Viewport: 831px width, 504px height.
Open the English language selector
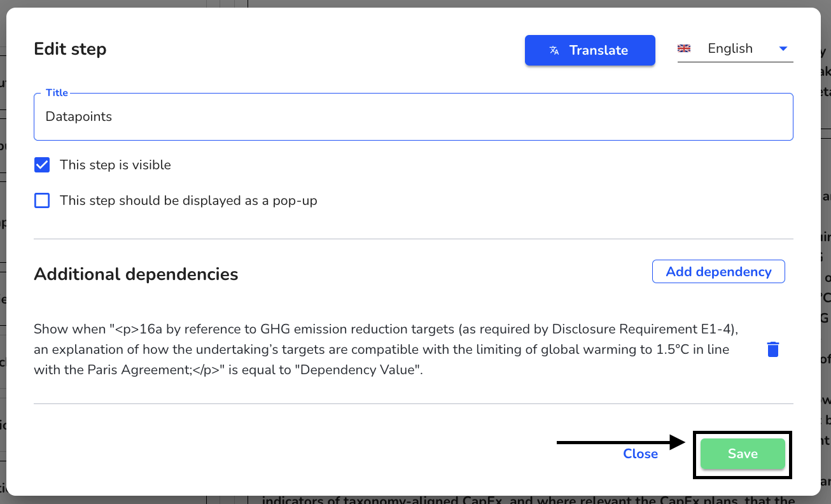[x=735, y=49]
